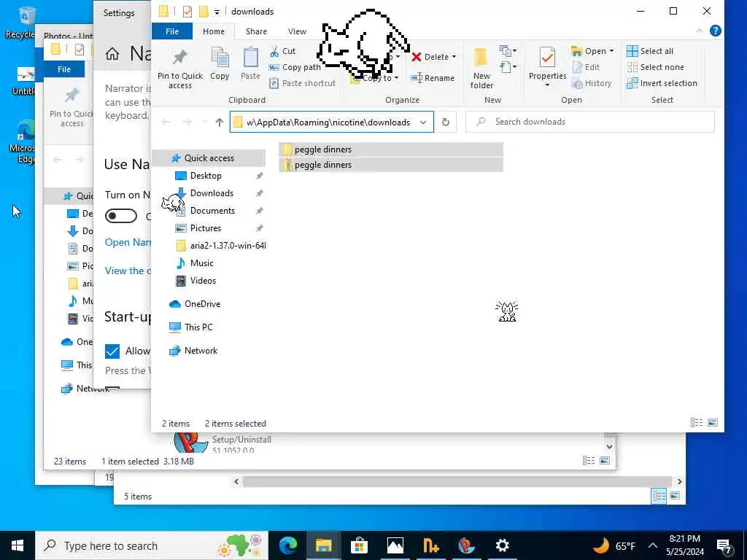Open the Delete options dropdown arrow
Image resolution: width=747 pixels, height=560 pixels.
454,57
